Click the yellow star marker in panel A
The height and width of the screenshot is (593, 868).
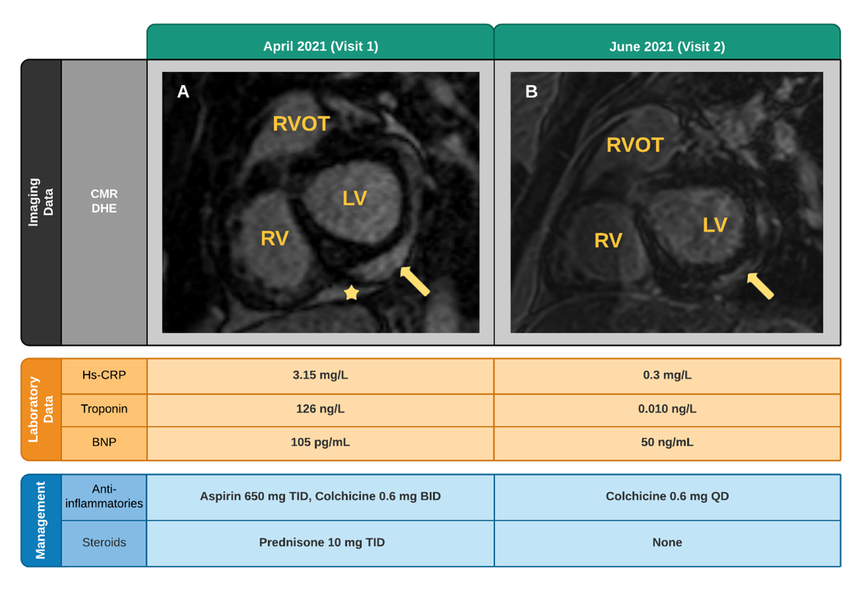click(351, 293)
